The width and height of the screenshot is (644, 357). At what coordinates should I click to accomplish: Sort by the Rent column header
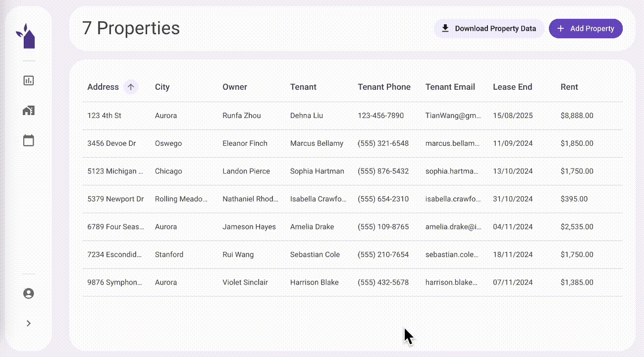click(x=569, y=87)
